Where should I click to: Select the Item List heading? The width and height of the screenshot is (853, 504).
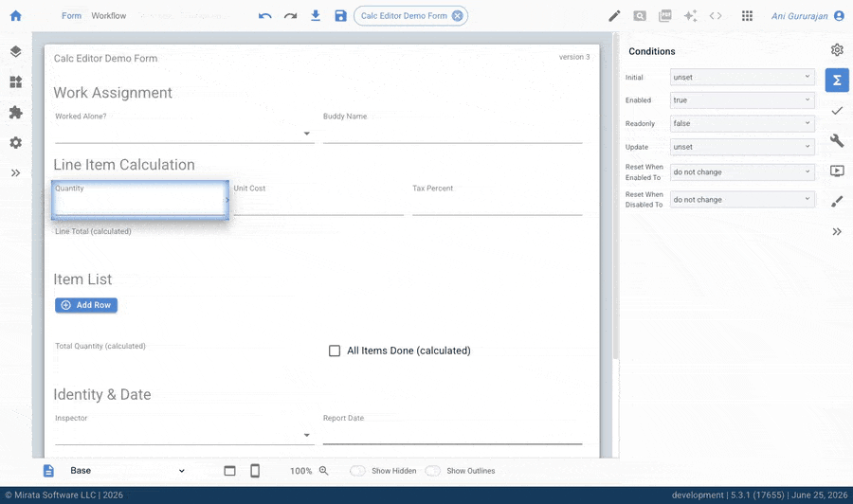click(82, 279)
